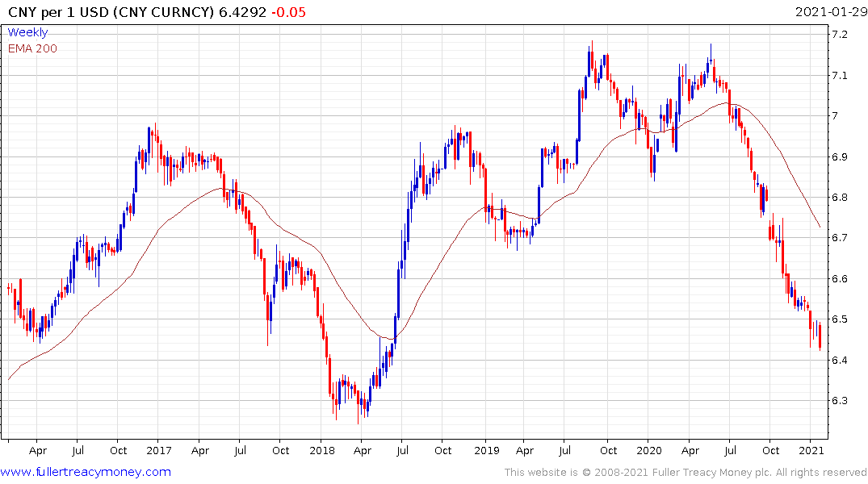Click the copyright notice for Fuller Treacy Money plc
Viewport: 868px width, 484px height.
(x=686, y=473)
